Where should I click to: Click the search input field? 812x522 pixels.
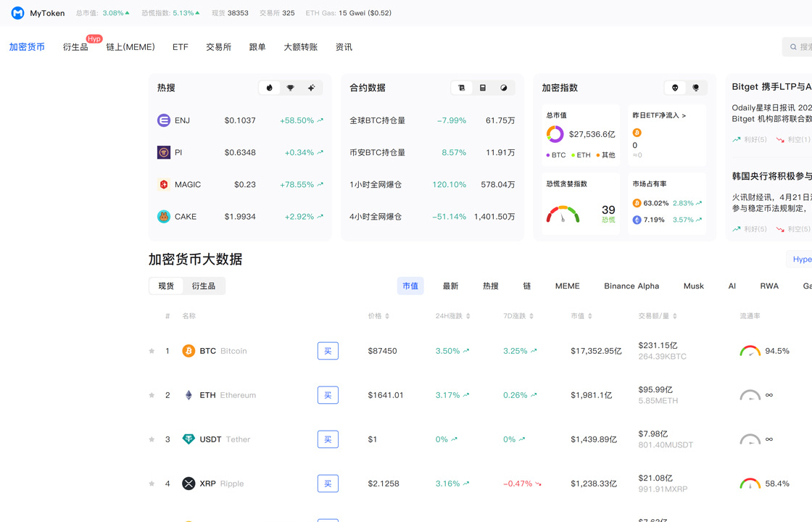[x=797, y=47]
